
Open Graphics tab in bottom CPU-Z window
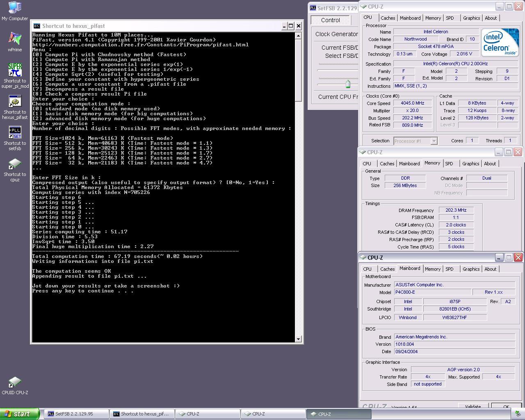click(x=471, y=269)
